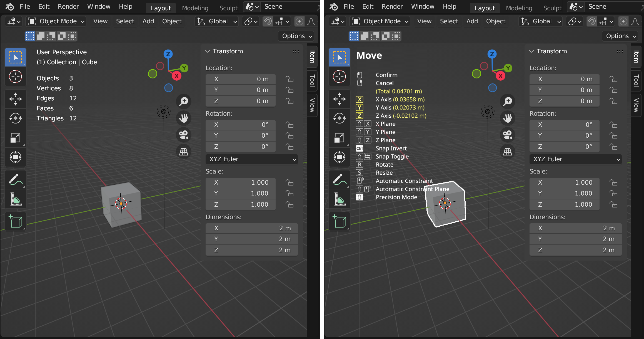
Task: Select the Cursor tool in left window
Action: [x=16, y=76]
